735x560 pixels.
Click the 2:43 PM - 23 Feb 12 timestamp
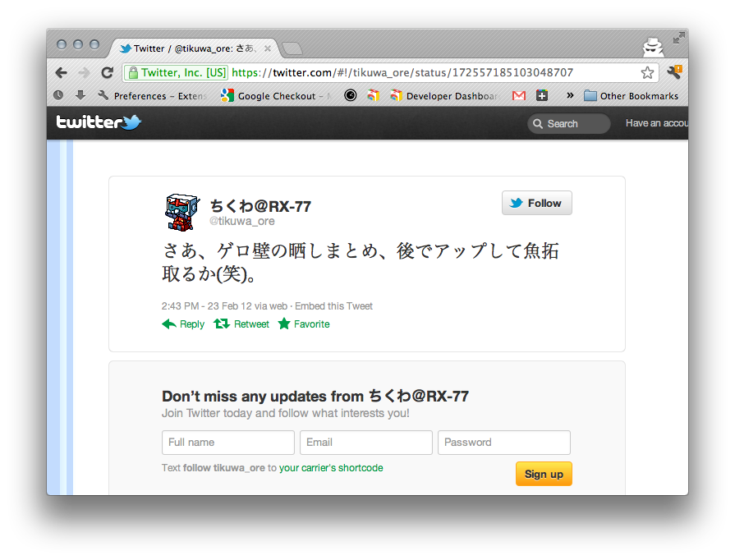[207, 306]
